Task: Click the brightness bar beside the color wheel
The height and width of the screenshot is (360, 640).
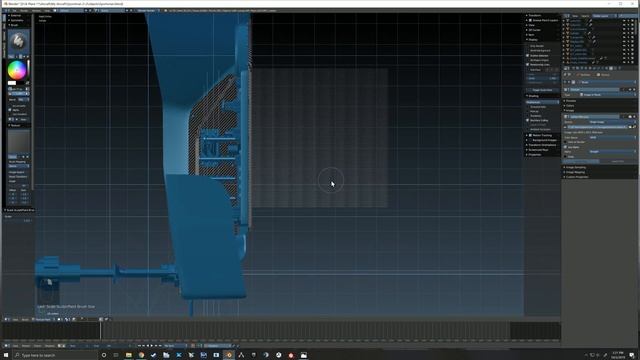Action: 28,69
